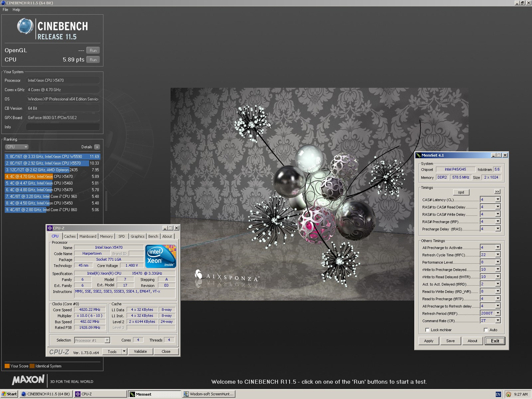This screenshot has height=399, width=532.
Task: Select ranking row Intel Xeon CPU W5590
Action: [x=52, y=157]
